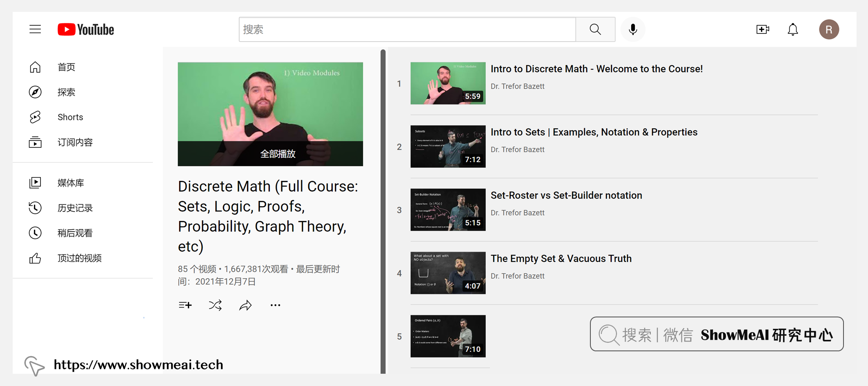This screenshot has width=868, height=386.
Task: Open channel link Dr. Trefor Bazett
Action: (517, 86)
